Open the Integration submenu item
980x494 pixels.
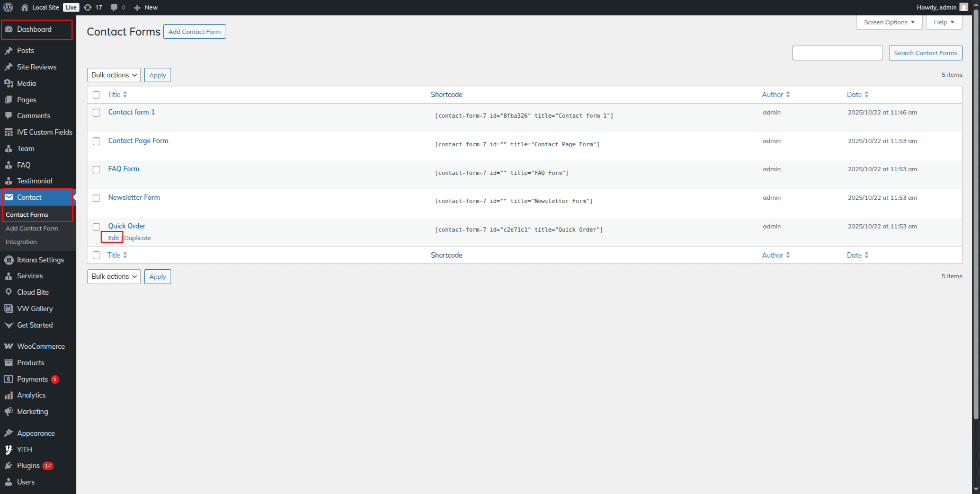21,242
